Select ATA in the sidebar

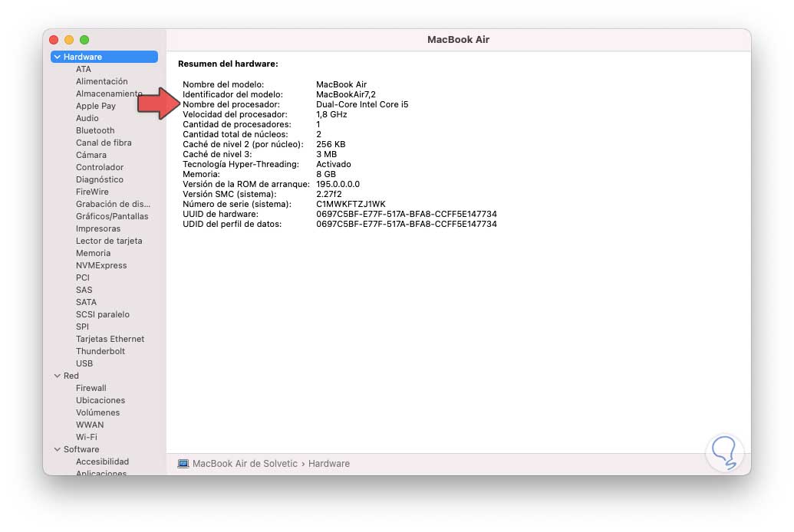(84, 69)
